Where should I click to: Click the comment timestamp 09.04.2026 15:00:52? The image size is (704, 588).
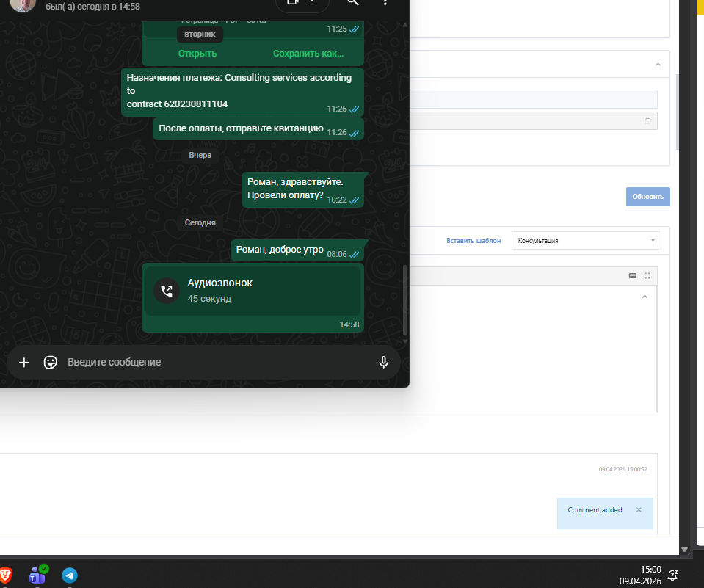pos(623,469)
